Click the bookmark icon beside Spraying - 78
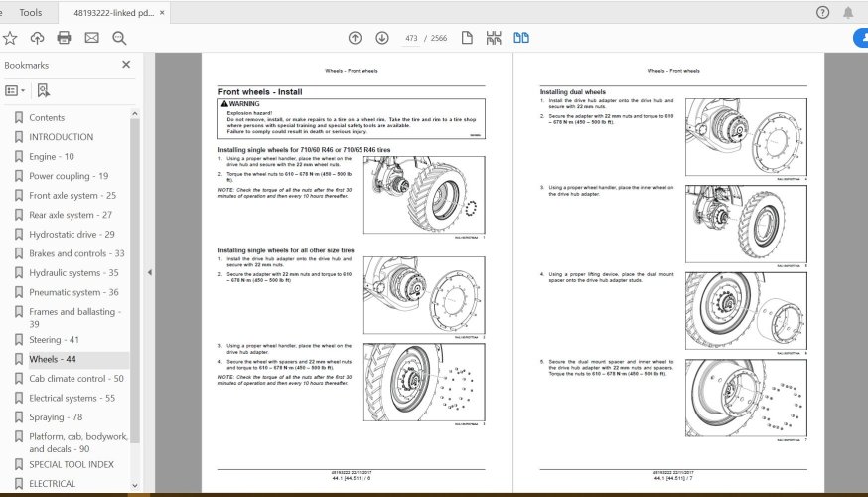The height and width of the screenshot is (497, 868). pyautogui.click(x=19, y=416)
